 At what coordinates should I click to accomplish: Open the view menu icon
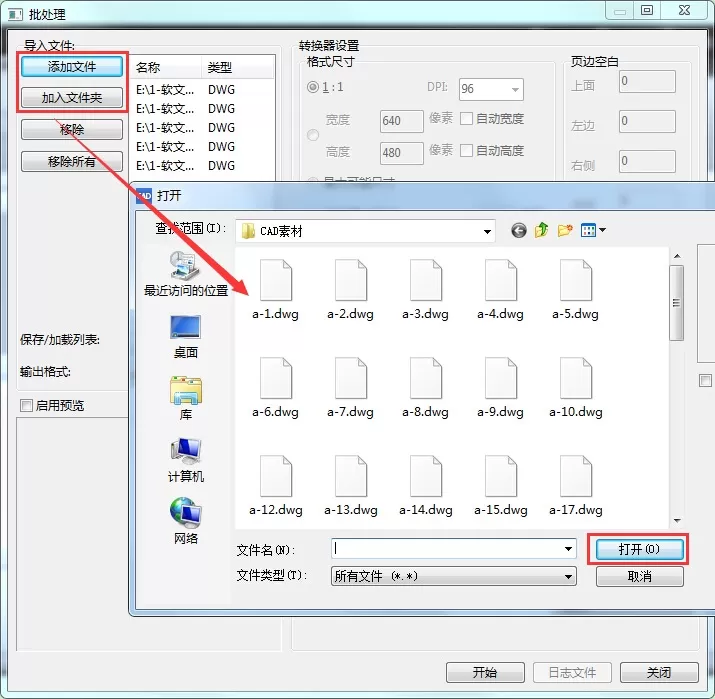tap(593, 230)
